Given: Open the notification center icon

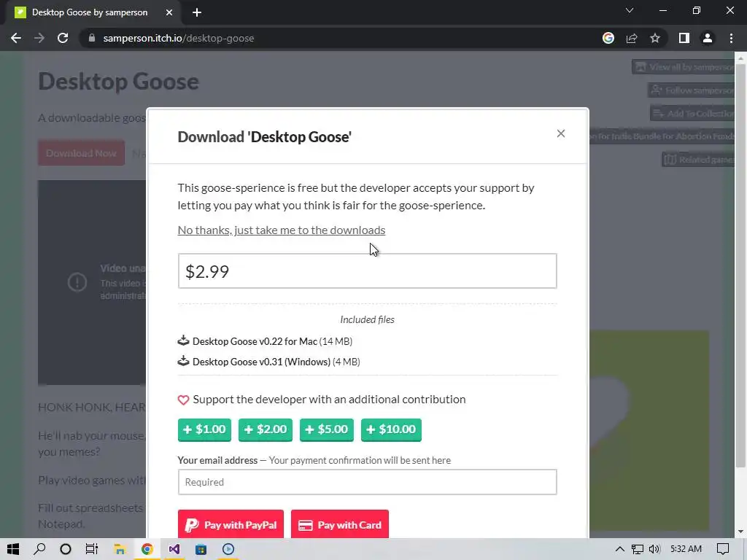Looking at the screenshot, I should (x=723, y=549).
